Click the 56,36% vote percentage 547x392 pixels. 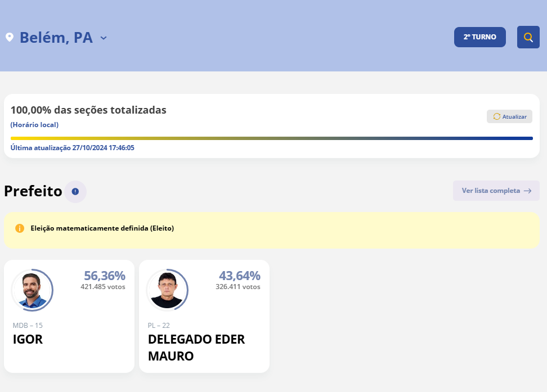coord(104,276)
